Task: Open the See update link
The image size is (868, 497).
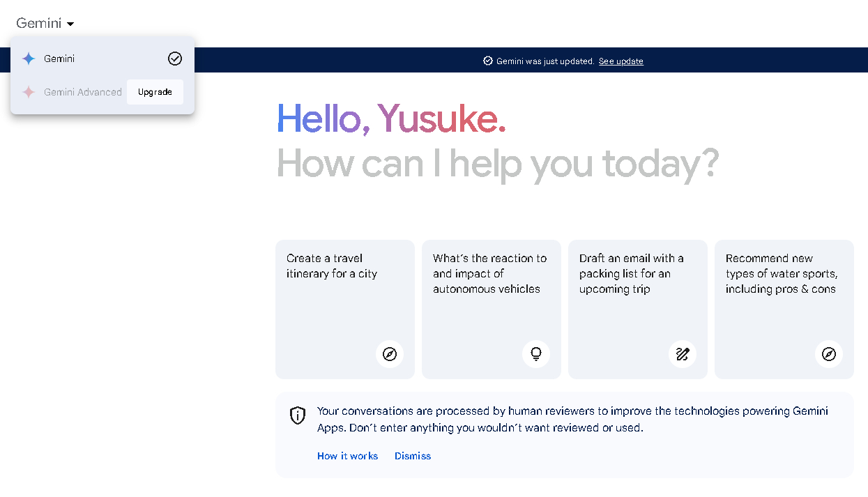Action: point(620,61)
